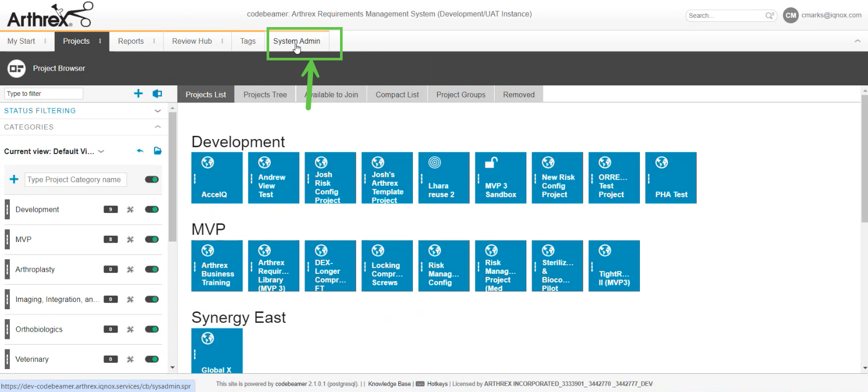
Task: Click the plus icon to add a project category
Action: [14, 180]
